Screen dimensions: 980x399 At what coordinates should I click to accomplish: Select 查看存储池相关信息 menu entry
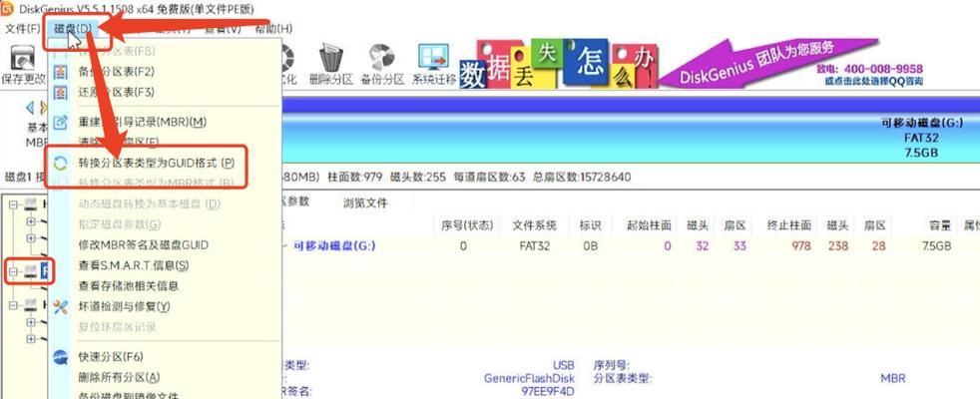click(x=129, y=286)
